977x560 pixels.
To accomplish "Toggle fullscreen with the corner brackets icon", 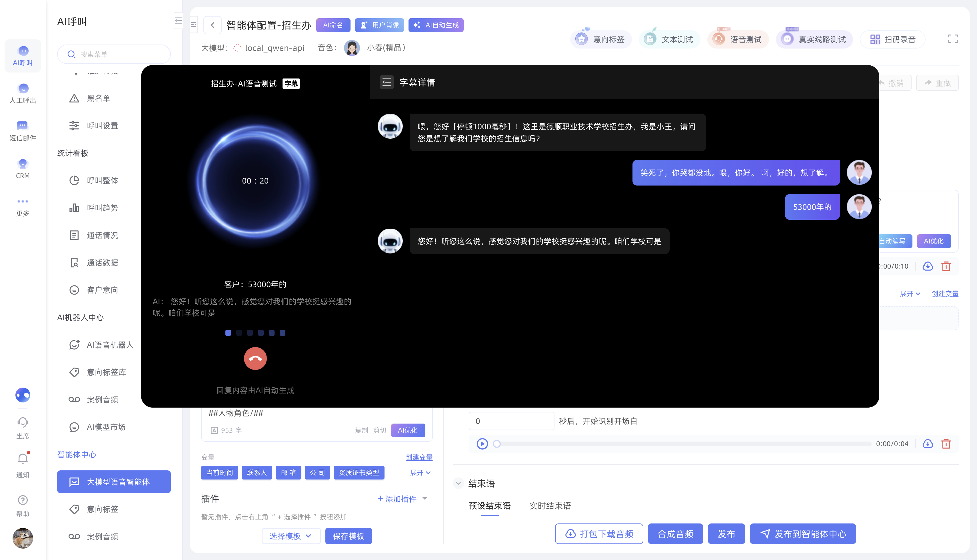I will coord(953,39).
